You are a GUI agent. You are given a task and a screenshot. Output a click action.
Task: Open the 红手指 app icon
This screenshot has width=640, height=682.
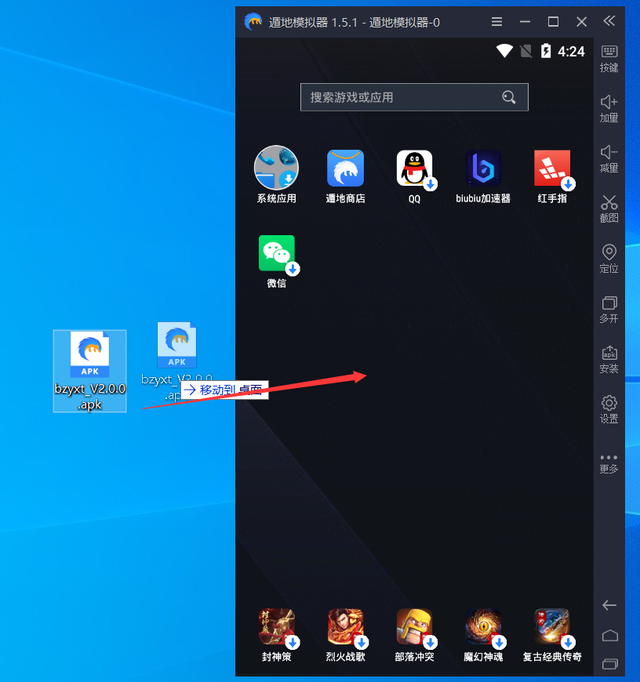pyautogui.click(x=552, y=168)
